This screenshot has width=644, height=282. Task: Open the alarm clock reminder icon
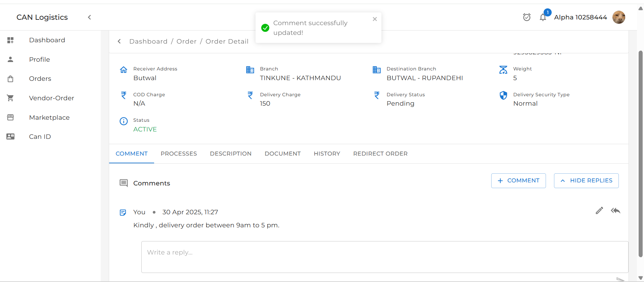(527, 17)
